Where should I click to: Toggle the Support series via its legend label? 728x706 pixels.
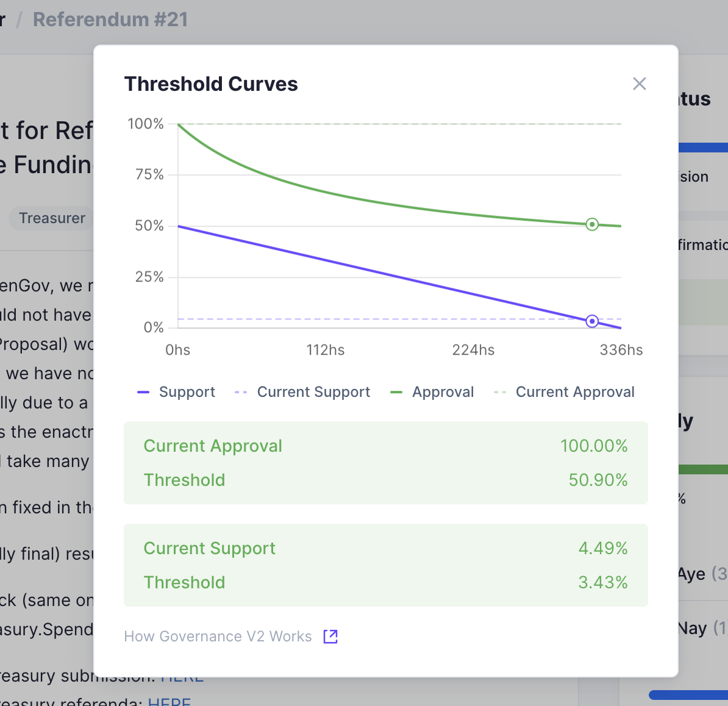[187, 392]
